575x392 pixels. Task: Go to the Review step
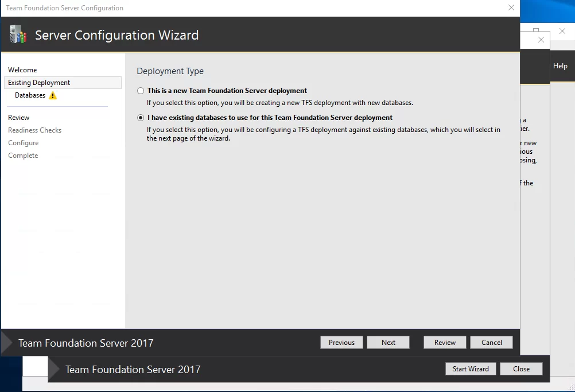coord(19,117)
